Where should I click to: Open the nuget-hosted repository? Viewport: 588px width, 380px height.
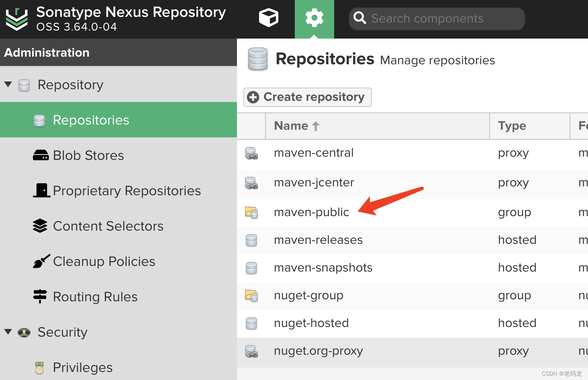pos(412,324)
